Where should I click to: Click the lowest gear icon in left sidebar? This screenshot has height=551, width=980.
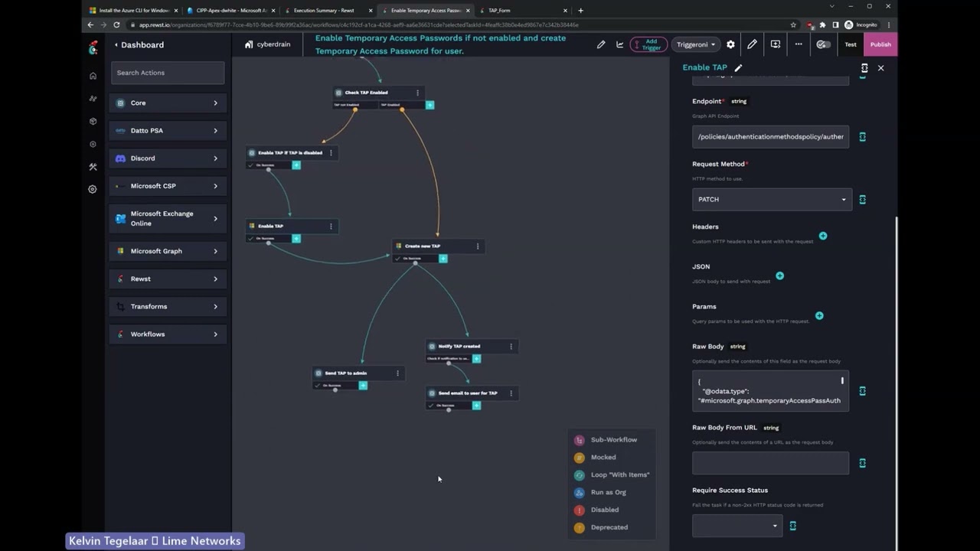[x=93, y=189]
